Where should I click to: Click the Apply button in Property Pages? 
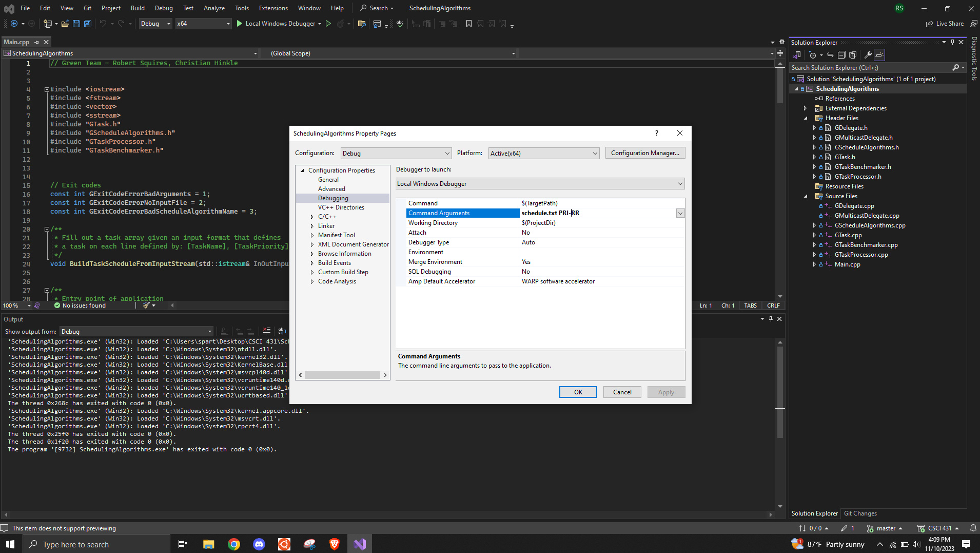coord(666,392)
